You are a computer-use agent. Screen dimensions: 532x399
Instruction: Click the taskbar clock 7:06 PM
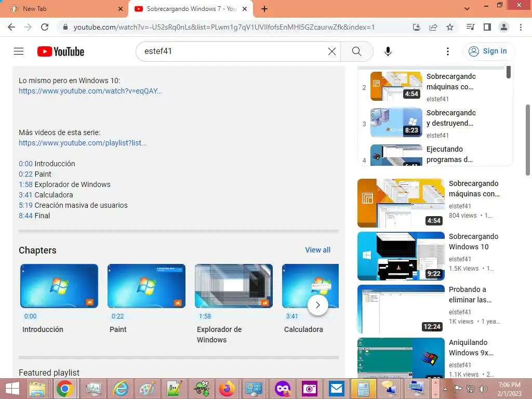(x=509, y=389)
